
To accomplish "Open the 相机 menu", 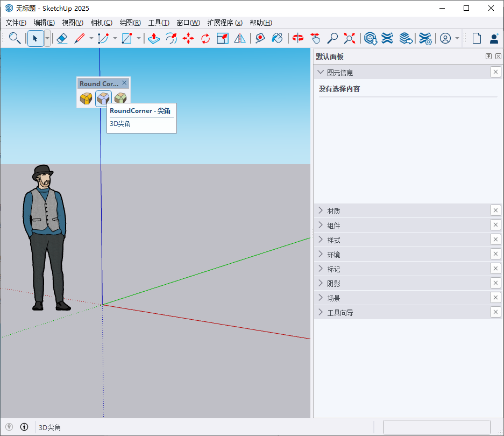I will tap(101, 23).
